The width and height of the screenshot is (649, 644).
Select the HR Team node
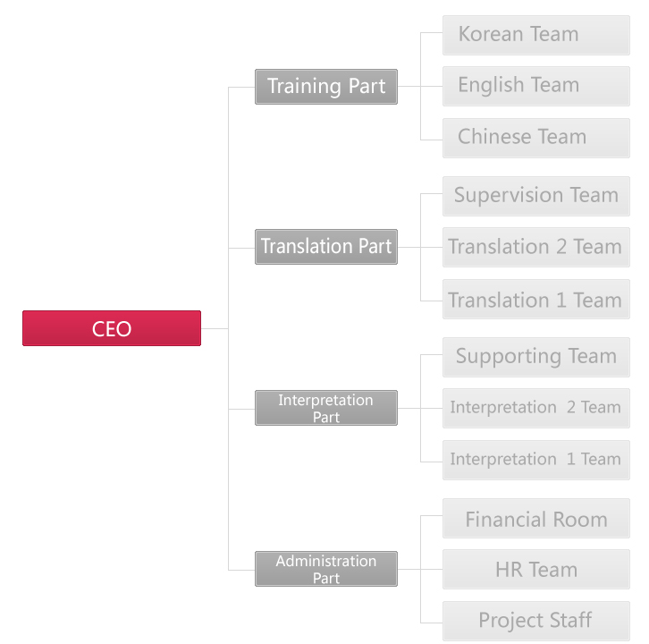pos(536,570)
